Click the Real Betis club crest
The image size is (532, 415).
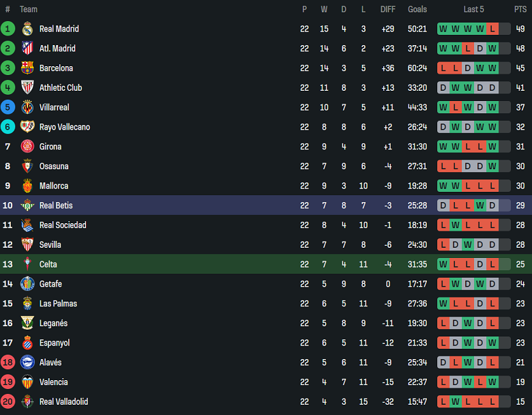pyautogui.click(x=27, y=205)
